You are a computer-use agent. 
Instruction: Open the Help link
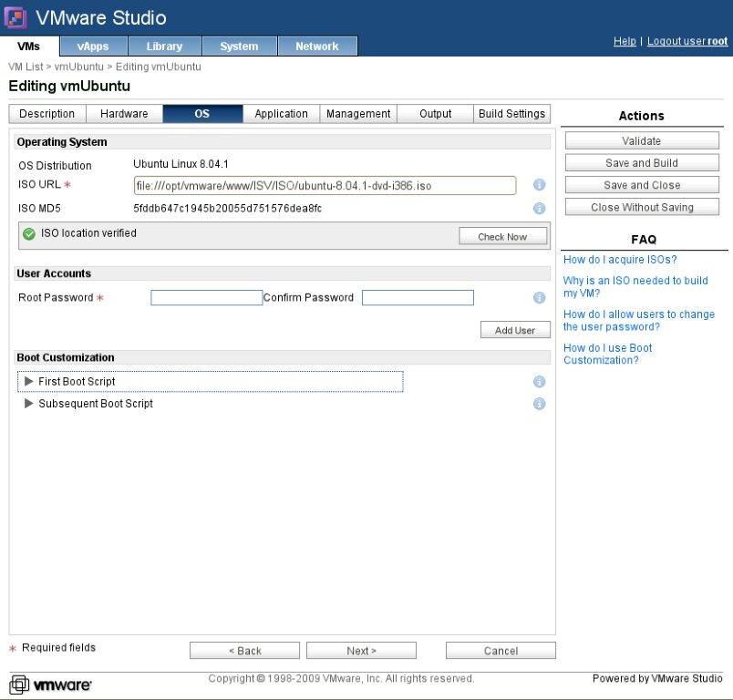[x=625, y=41]
